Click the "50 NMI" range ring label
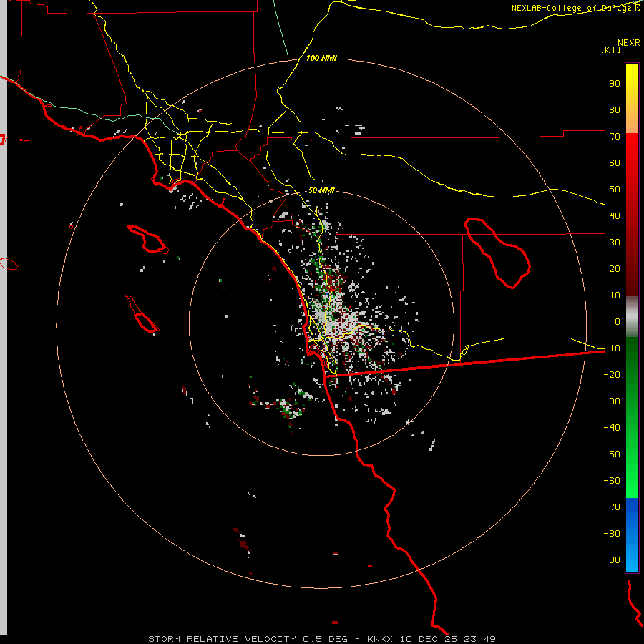 click(x=321, y=190)
